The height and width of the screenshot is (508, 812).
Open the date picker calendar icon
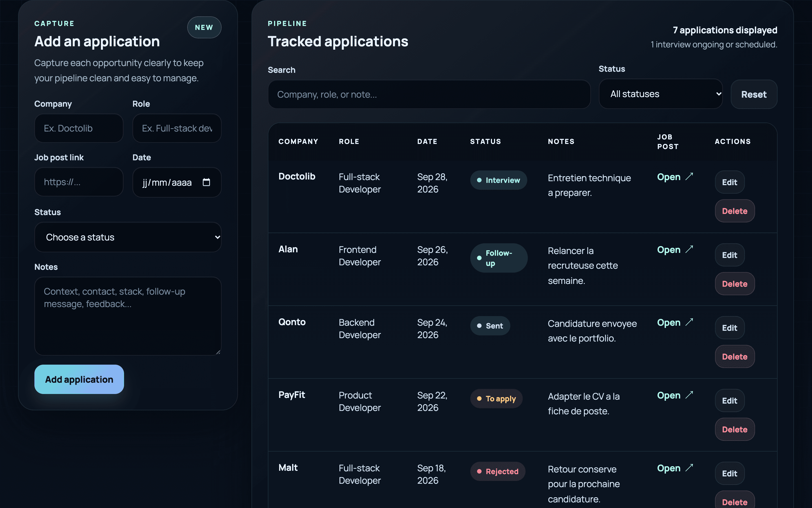point(206,182)
